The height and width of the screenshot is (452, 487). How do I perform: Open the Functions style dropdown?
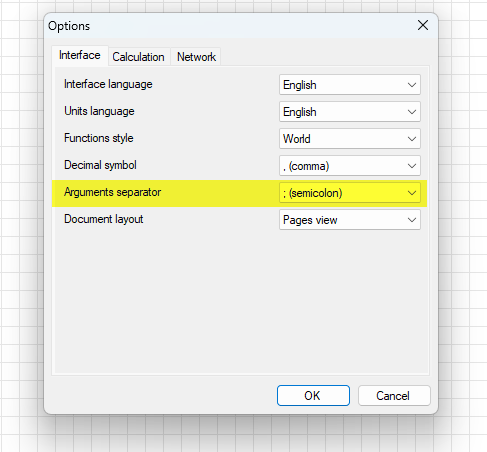click(350, 139)
